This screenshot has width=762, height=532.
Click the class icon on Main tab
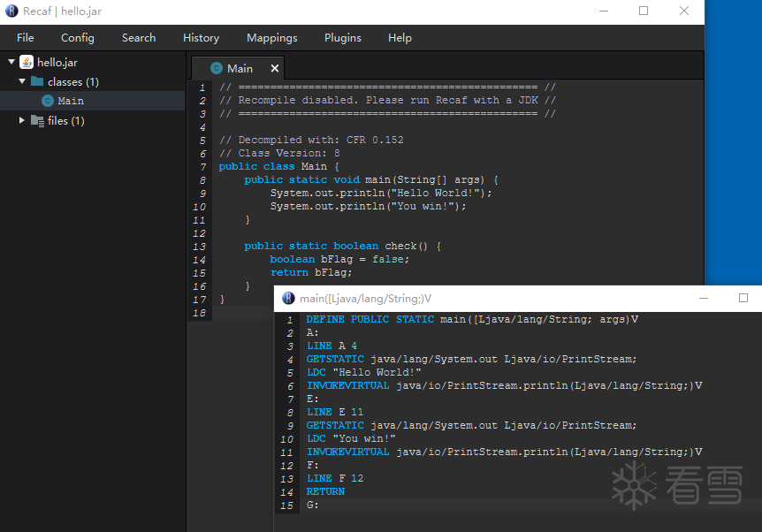(217, 69)
